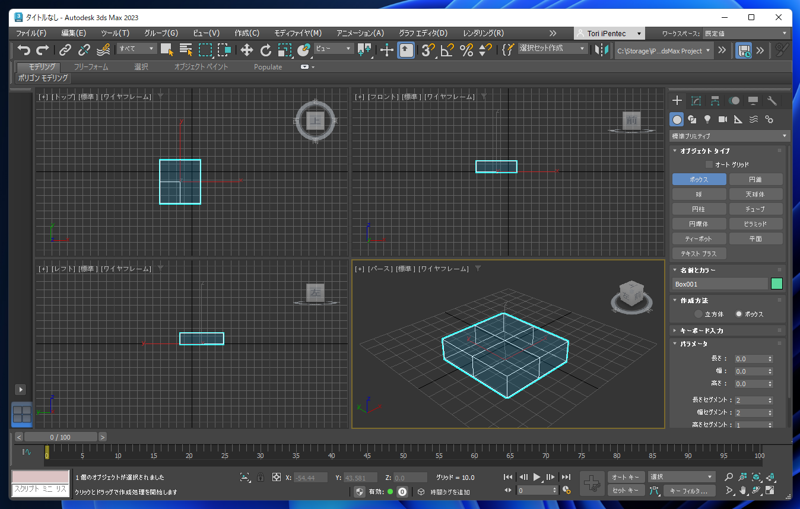
Task: Select the Cameras category icon
Action: click(723, 119)
